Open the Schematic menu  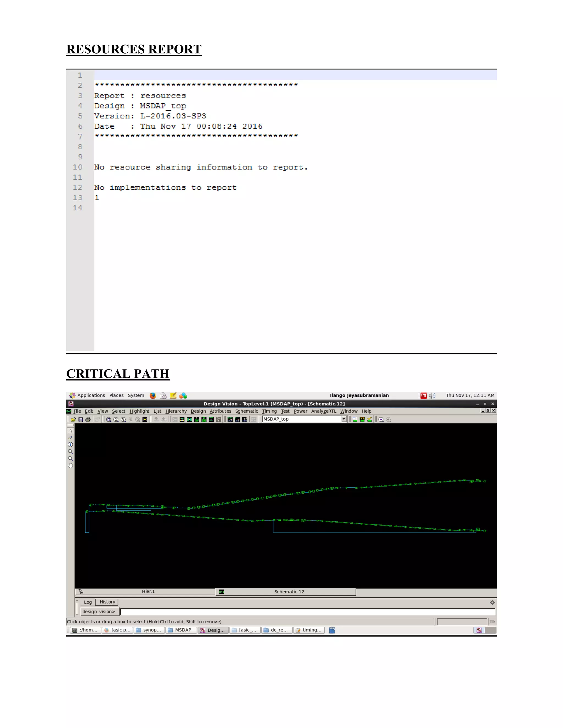pyautogui.click(x=247, y=411)
